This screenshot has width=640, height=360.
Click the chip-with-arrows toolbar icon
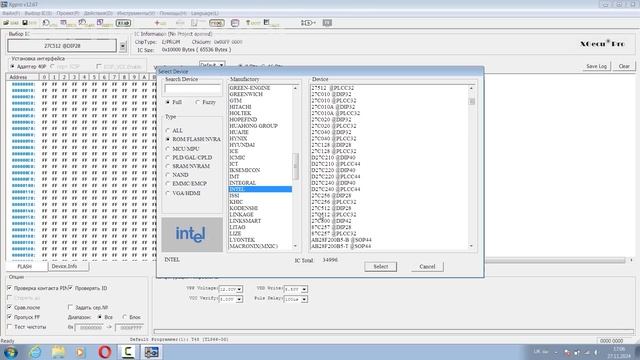pos(308,23)
